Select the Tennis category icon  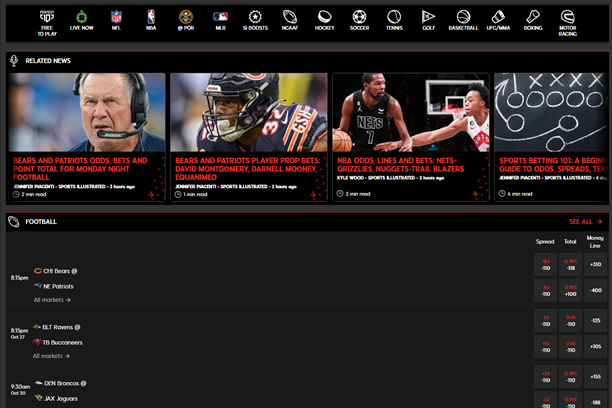pyautogui.click(x=393, y=20)
